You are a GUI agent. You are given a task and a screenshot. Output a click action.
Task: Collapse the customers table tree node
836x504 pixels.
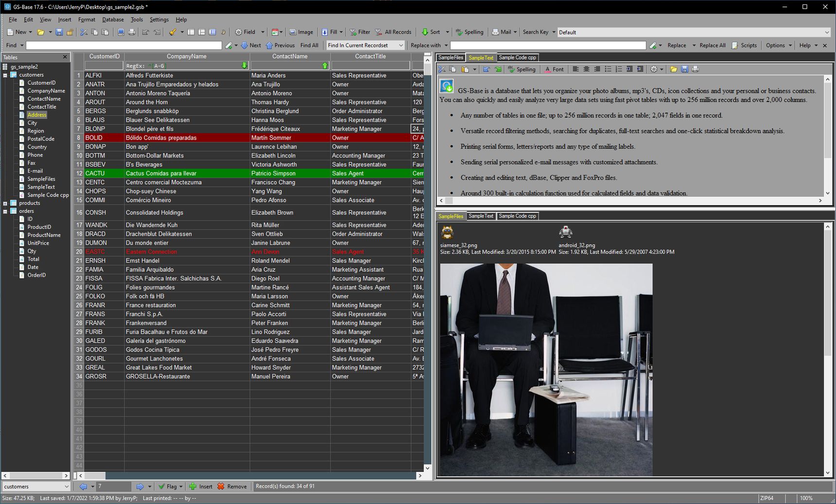coord(5,75)
